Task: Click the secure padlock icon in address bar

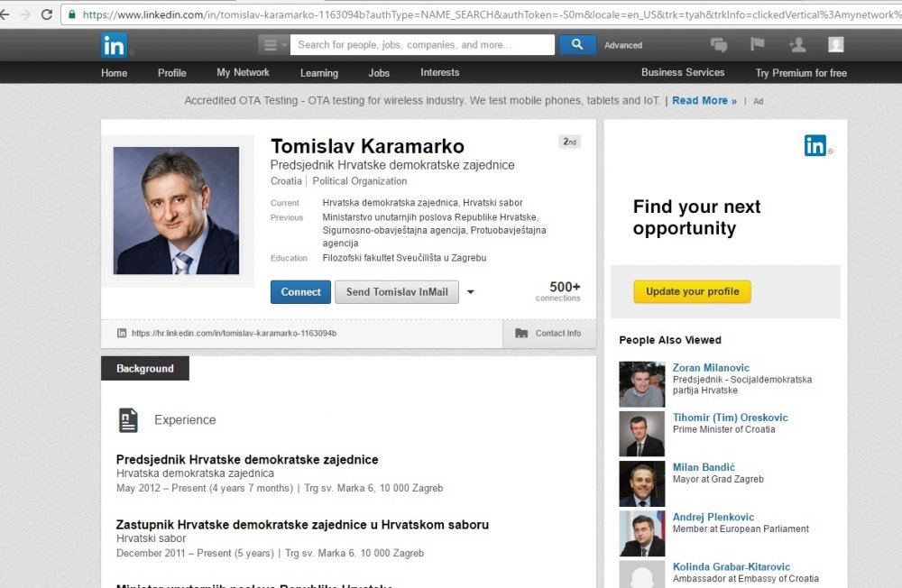Action: [72, 14]
